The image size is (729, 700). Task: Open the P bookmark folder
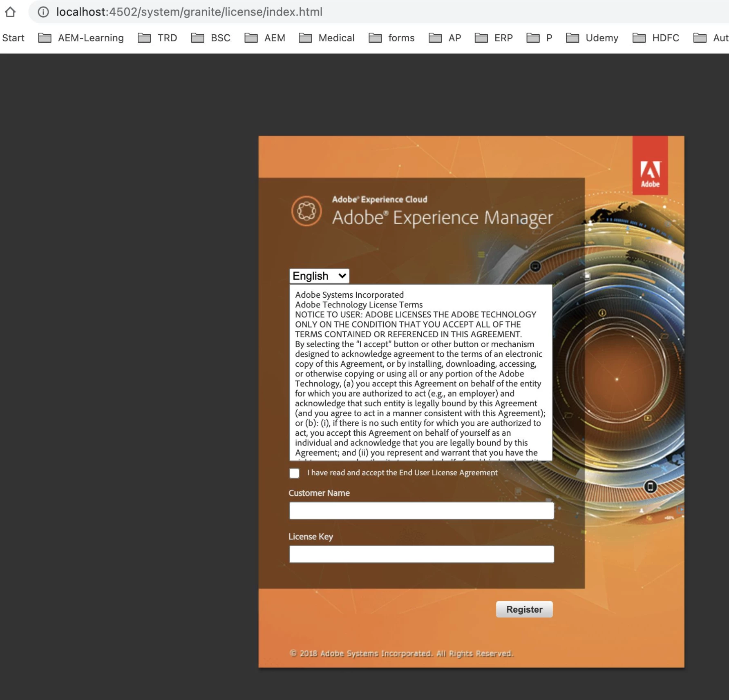pyautogui.click(x=539, y=38)
